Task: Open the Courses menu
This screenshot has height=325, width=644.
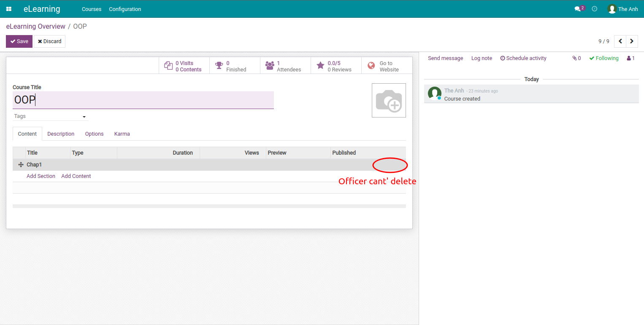Action: [92, 9]
